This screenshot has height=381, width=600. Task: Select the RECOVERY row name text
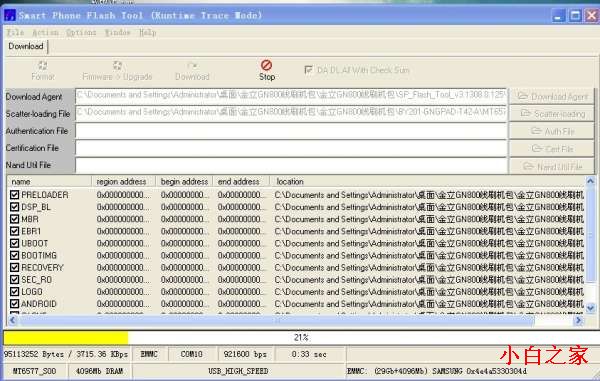click(42, 267)
